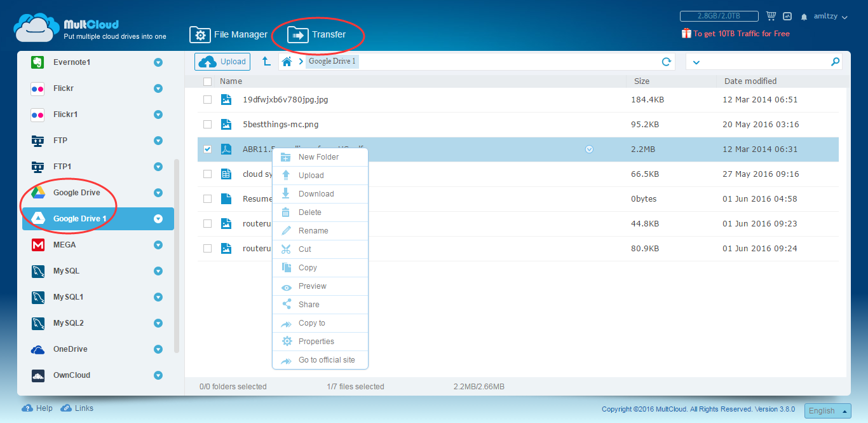Click the shopping cart icon
Viewport: 868px width, 423px height.
click(771, 16)
